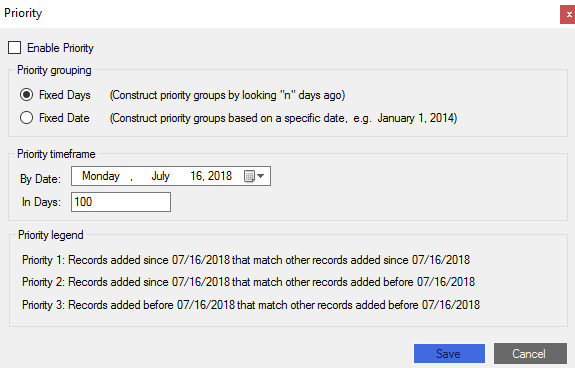
Task: Enable the Priority checkbox
Action: [x=15, y=48]
